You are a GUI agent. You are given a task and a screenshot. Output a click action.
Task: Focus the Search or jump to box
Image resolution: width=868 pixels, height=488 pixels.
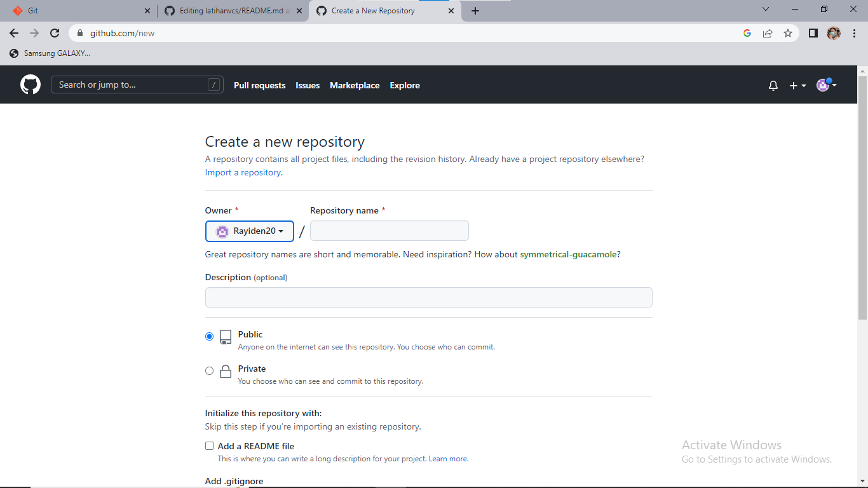pos(137,85)
